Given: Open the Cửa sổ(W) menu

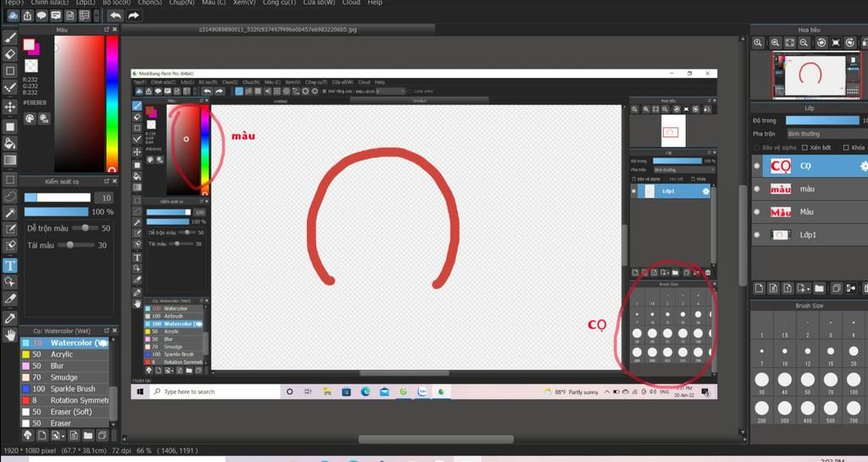Looking at the screenshot, I should [319, 3].
